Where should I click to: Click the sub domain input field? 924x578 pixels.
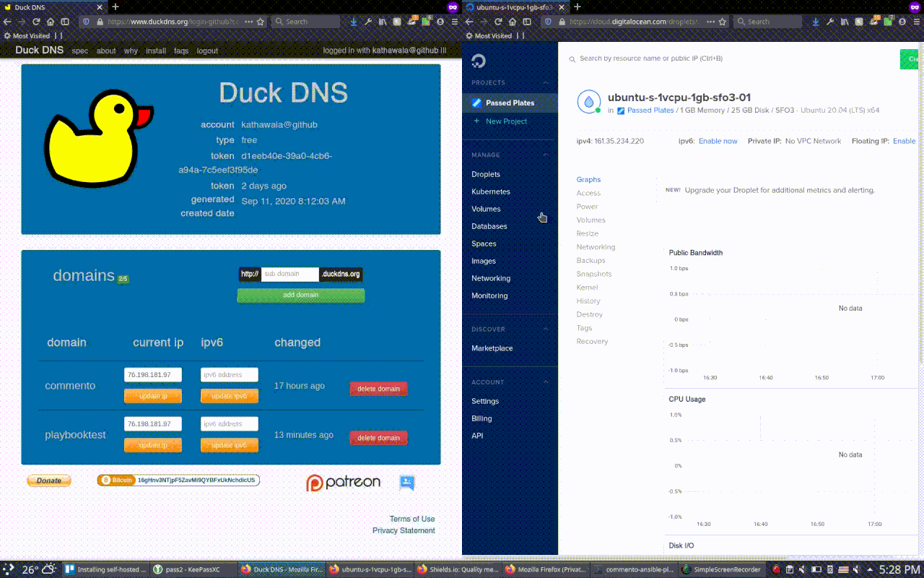(x=289, y=274)
